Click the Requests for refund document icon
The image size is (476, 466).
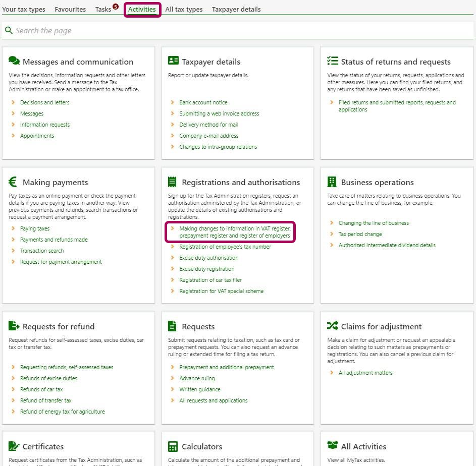[x=14, y=326]
